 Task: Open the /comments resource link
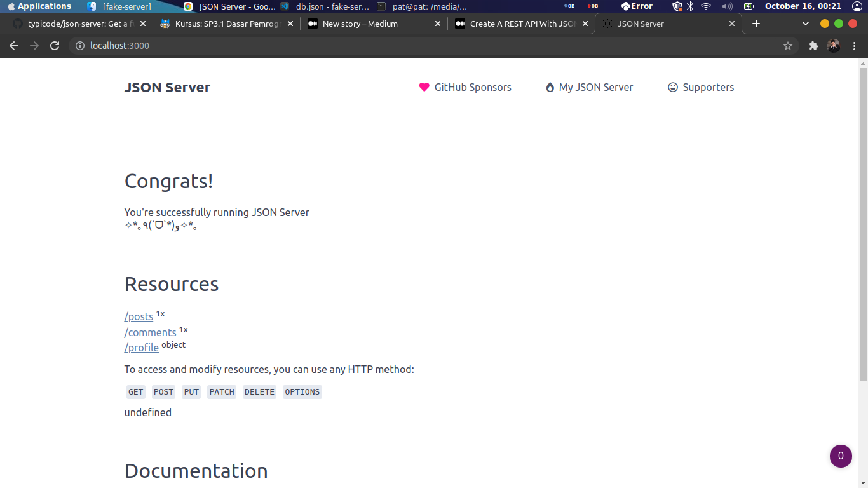pos(151,332)
